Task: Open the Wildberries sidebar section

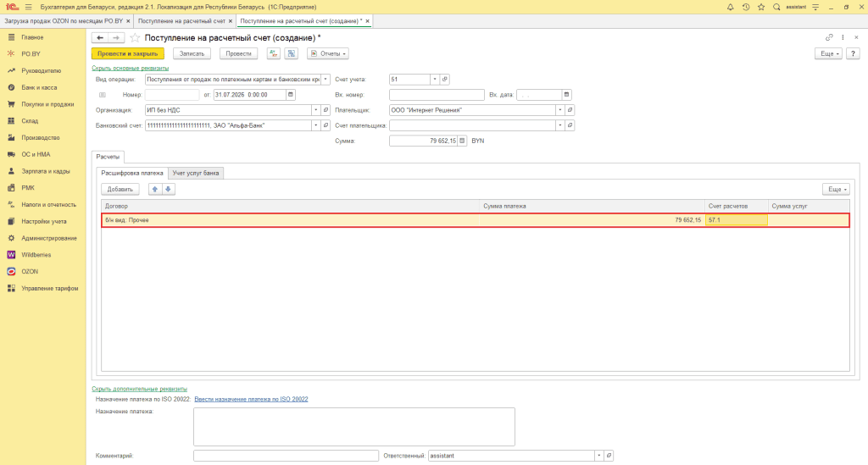Action: click(36, 255)
